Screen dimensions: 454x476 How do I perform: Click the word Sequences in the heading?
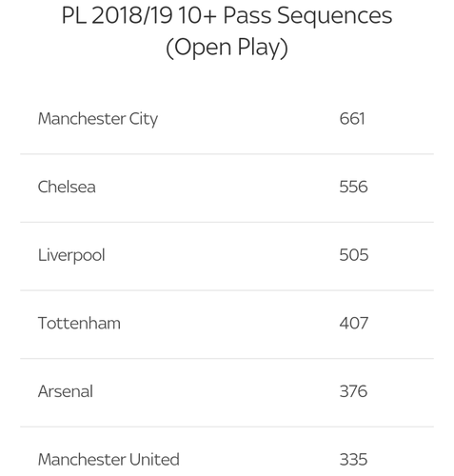pyautogui.click(x=335, y=16)
